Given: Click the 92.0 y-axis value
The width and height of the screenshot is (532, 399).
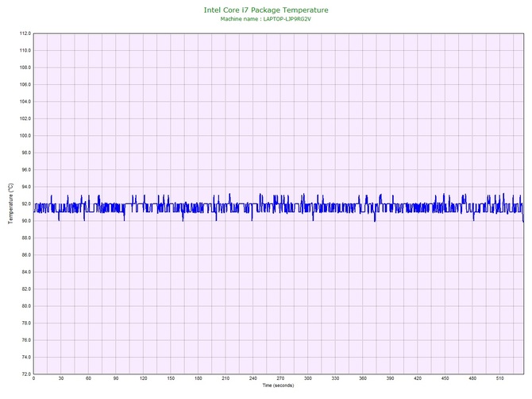Looking at the screenshot, I should click(26, 203).
